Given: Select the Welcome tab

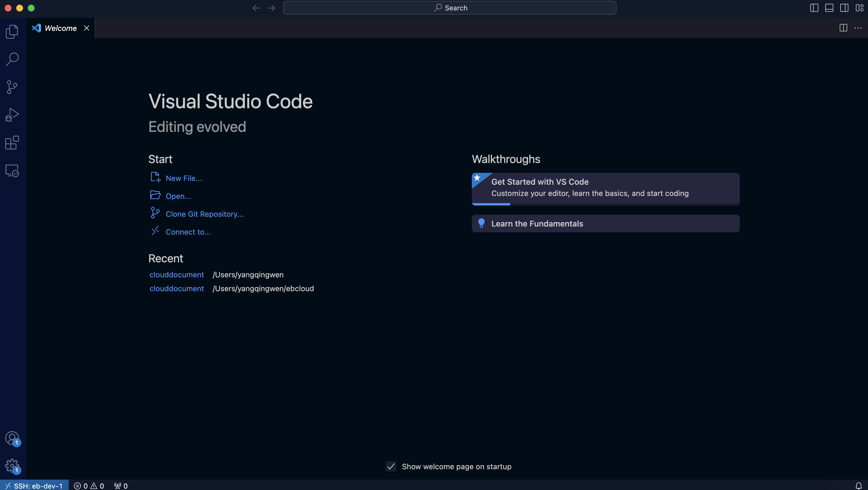Looking at the screenshot, I should 61,28.
